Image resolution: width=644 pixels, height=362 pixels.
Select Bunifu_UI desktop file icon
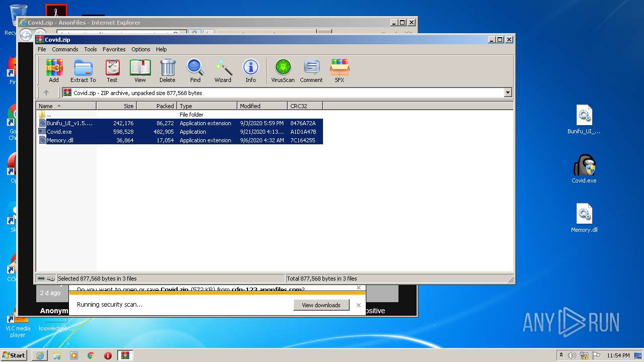click(x=584, y=120)
